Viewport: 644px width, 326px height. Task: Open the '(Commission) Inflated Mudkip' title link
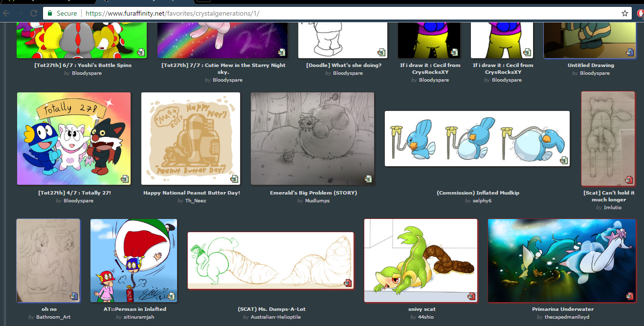pyautogui.click(x=478, y=193)
